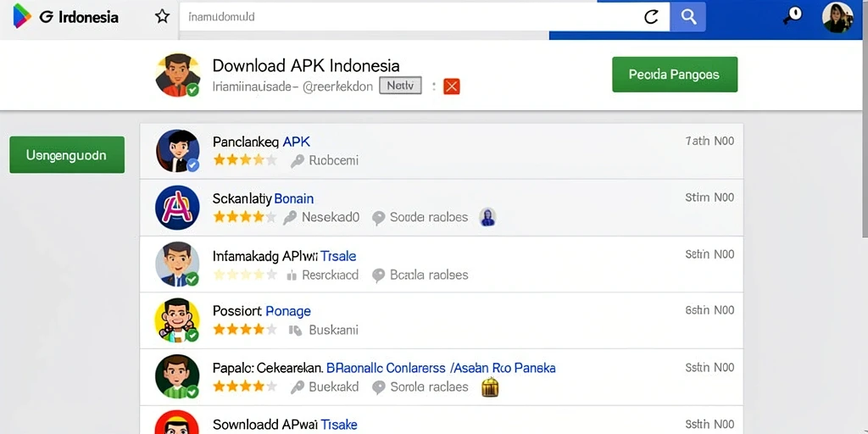Open the user profile avatar

pos(837,17)
